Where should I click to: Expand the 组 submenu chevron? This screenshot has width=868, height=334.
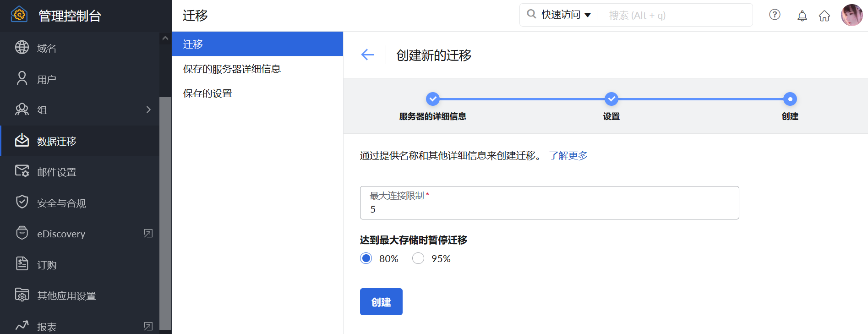[x=148, y=110]
